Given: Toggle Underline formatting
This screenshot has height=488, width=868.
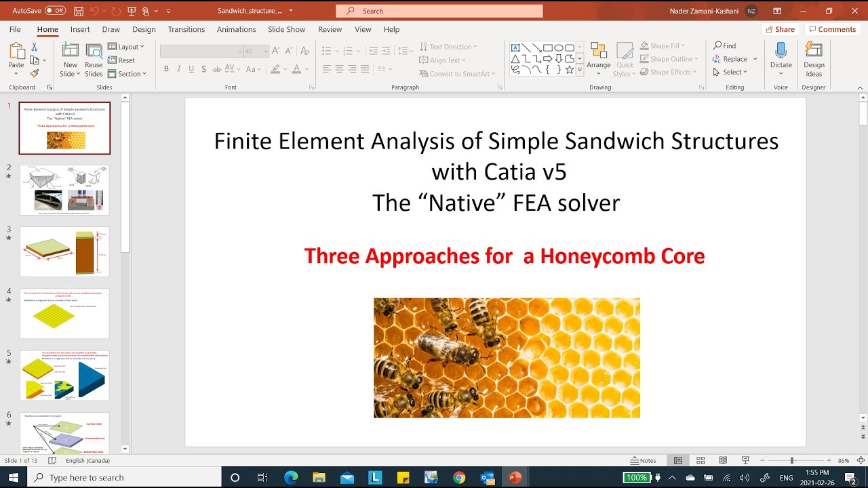Looking at the screenshot, I should point(192,69).
